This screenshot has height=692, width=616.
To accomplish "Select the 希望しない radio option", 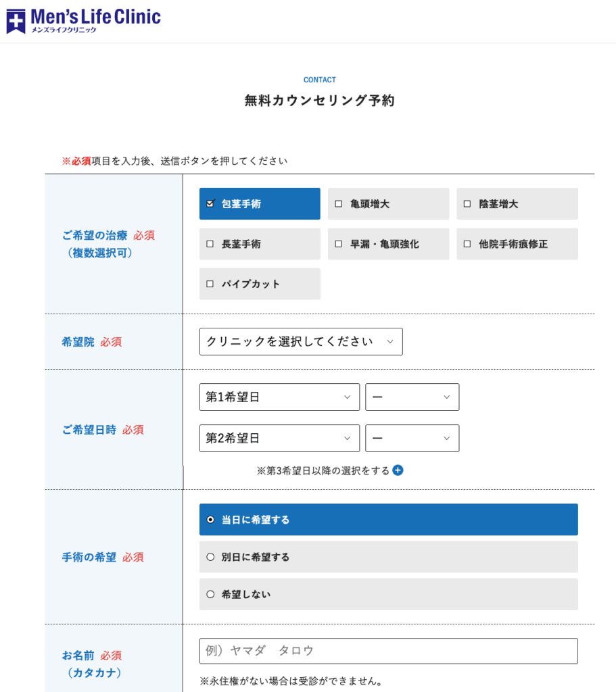I will point(389,595).
